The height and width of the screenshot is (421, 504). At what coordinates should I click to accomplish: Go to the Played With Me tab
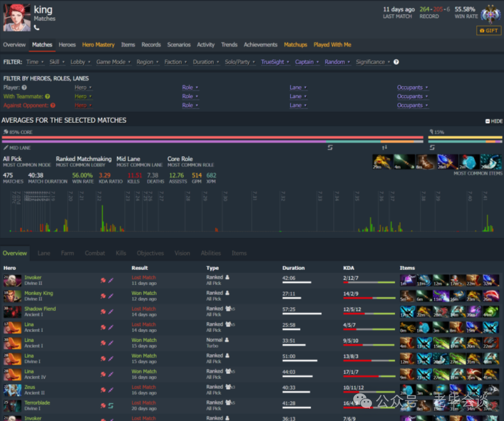point(332,45)
